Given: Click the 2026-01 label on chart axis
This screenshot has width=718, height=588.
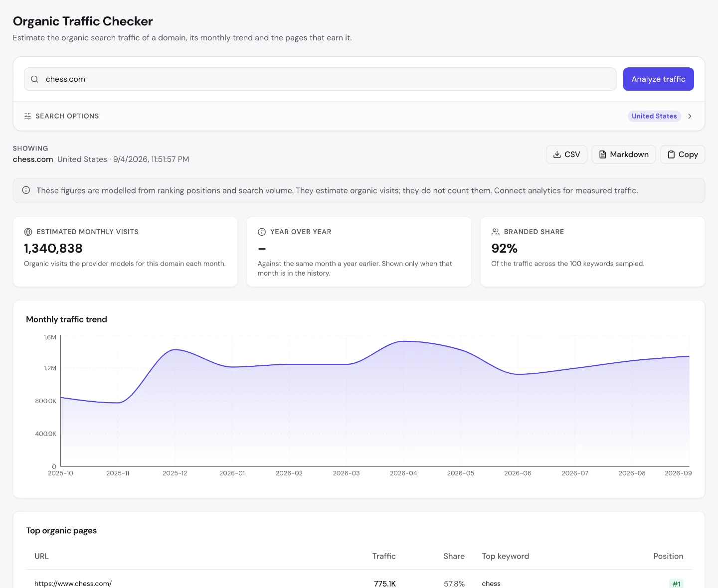Looking at the screenshot, I should pyautogui.click(x=232, y=473).
